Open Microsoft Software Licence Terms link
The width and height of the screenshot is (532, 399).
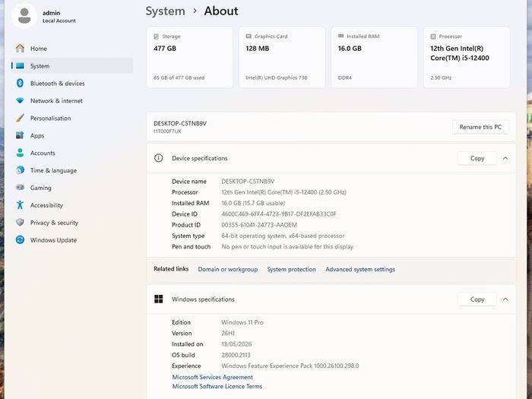coord(217,386)
